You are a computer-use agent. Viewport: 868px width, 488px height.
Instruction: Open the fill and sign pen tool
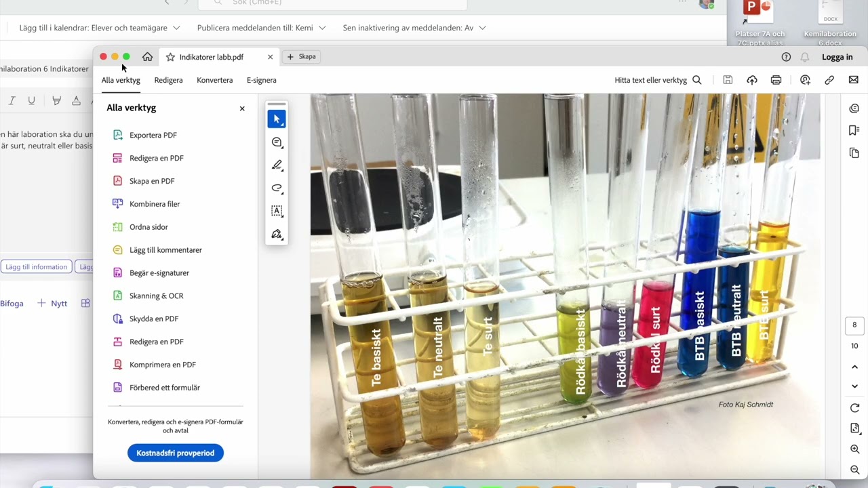tap(277, 235)
